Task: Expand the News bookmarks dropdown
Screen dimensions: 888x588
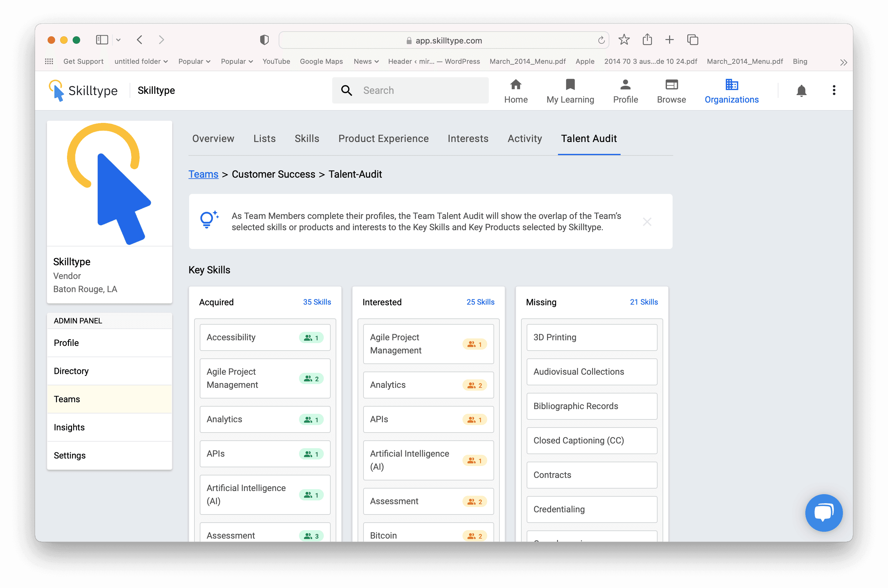Action: [366, 62]
